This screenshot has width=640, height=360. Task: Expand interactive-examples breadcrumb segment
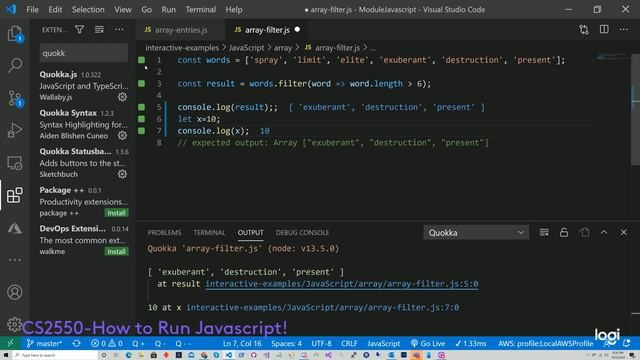click(182, 48)
